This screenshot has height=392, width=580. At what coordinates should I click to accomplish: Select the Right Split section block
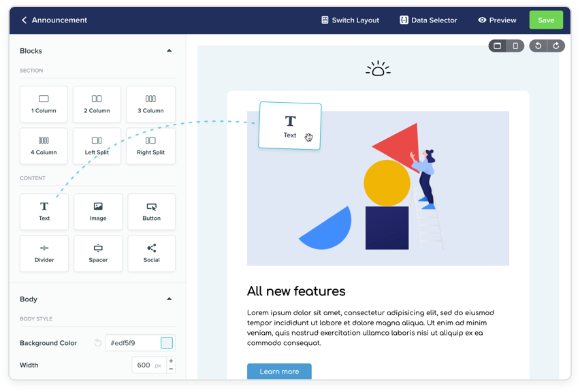150,146
